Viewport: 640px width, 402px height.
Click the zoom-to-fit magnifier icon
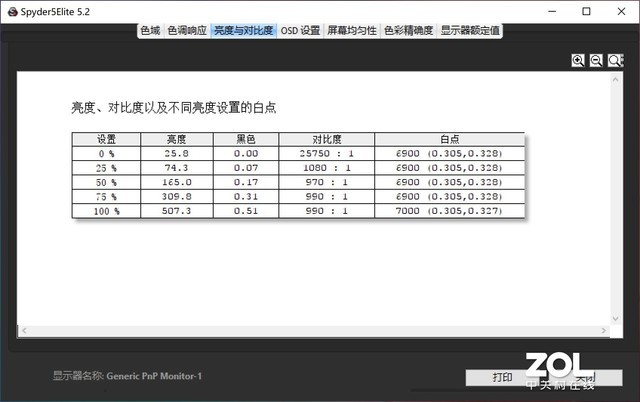point(615,60)
